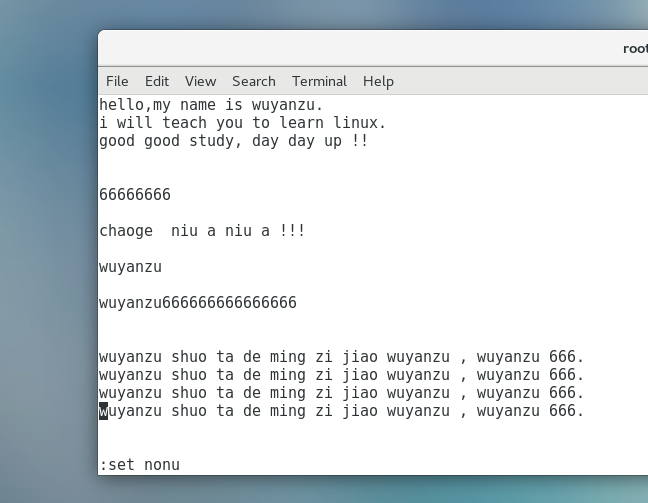Click the highlighted cursor block on last sentence
This screenshot has height=503, width=648.
103,411
